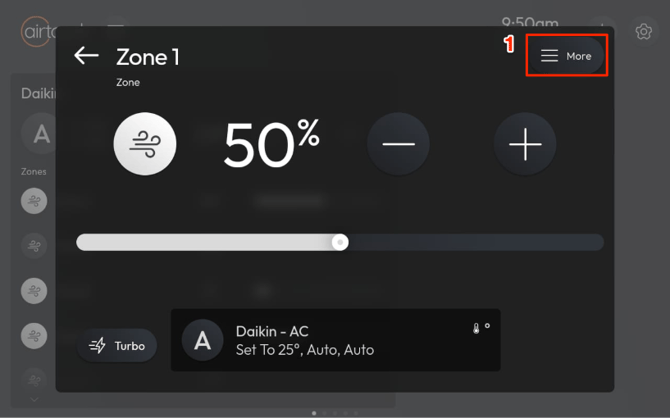Decrease airflow with the minus button

pos(398,144)
